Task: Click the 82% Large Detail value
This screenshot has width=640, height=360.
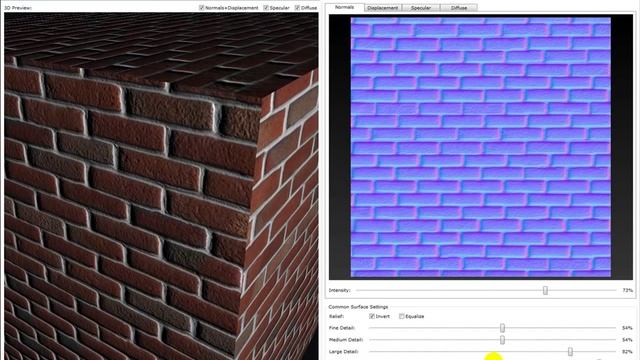Action: click(627, 352)
